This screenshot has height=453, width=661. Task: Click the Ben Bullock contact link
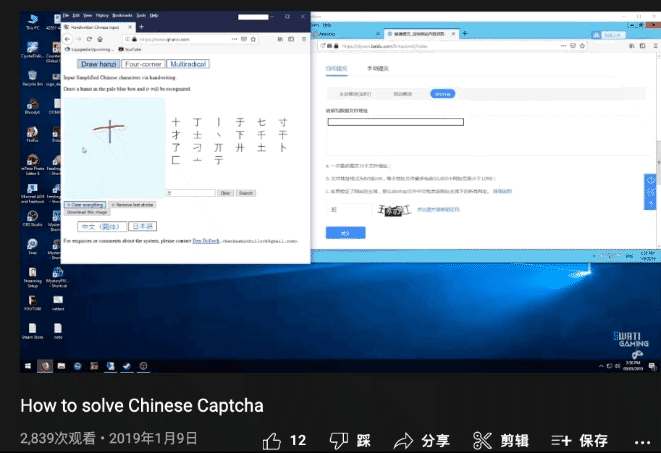pyautogui.click(x=207, y=241)
